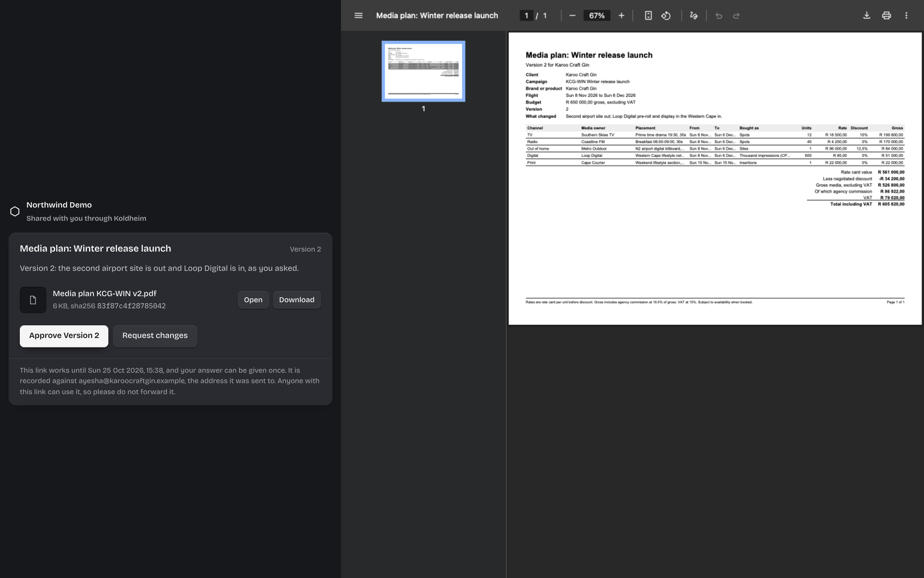Click the 'Version 2 for Karoo Craft Gin' subtitle

pos(557,65)
